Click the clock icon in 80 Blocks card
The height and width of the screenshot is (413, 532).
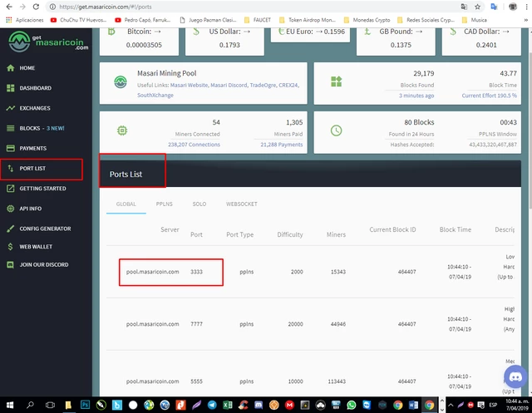click(x=336, y=130)
